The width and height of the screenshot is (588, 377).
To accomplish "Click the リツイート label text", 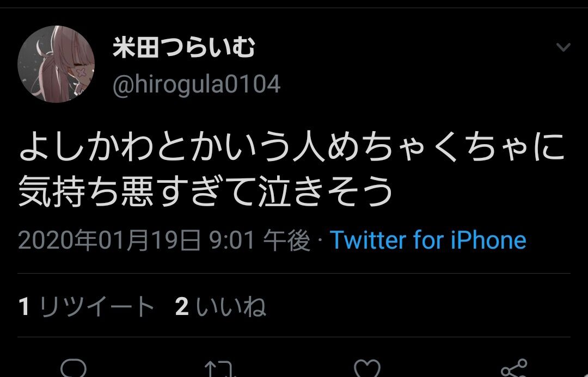I will click(x=97, y=306).
